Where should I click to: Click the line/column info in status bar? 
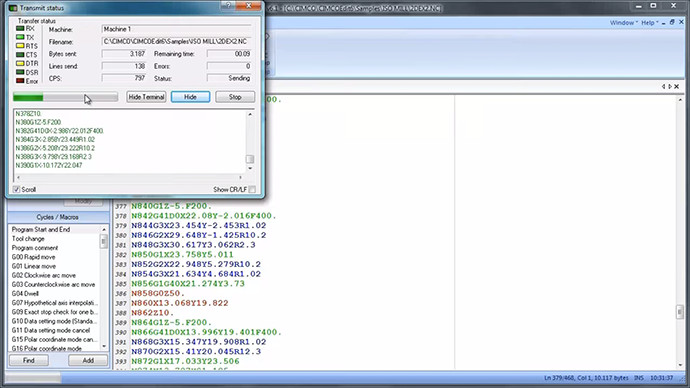(586, 378)
